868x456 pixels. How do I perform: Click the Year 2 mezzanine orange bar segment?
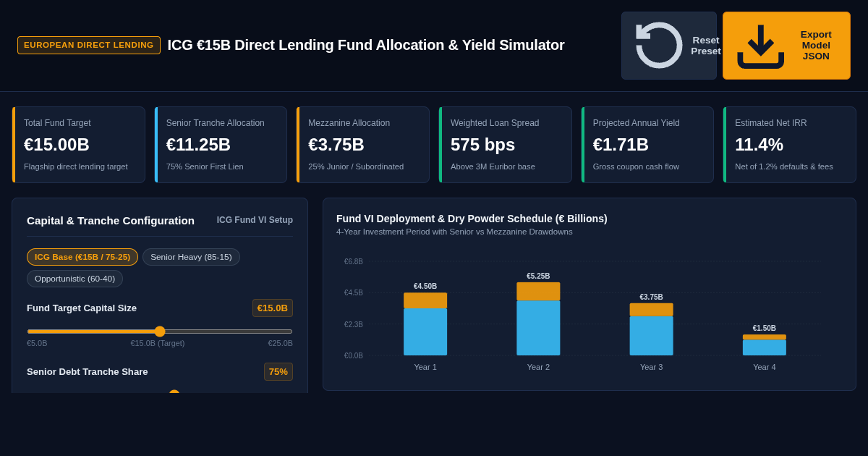coord(538,292)
